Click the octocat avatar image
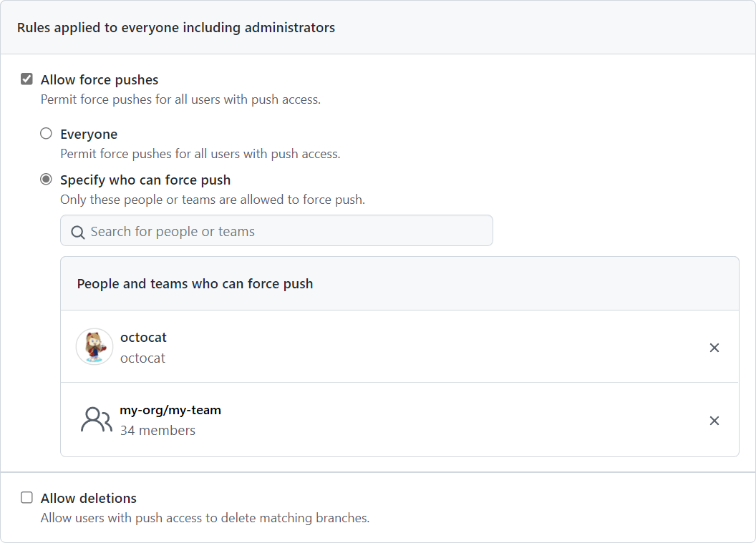 click(94, 347)
